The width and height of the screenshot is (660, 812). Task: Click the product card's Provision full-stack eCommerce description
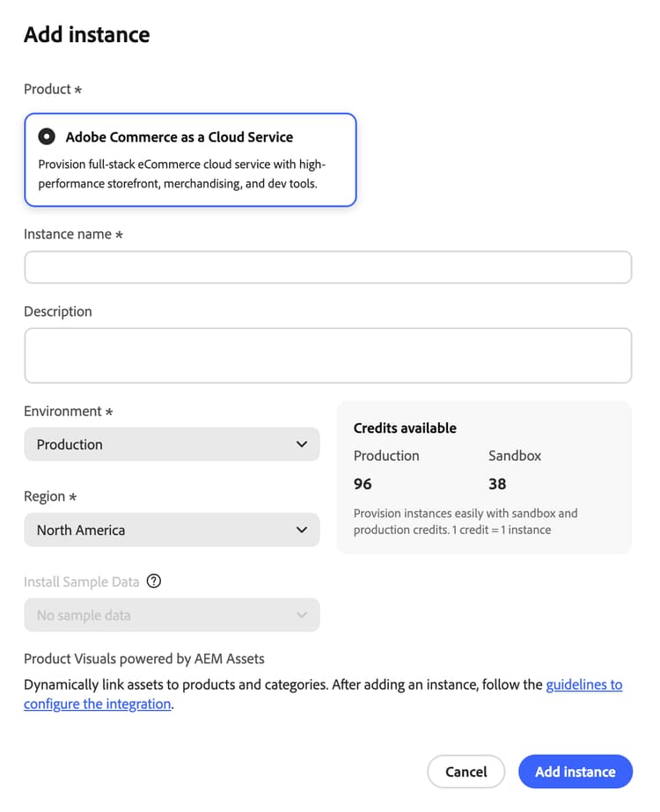point(182,173)
